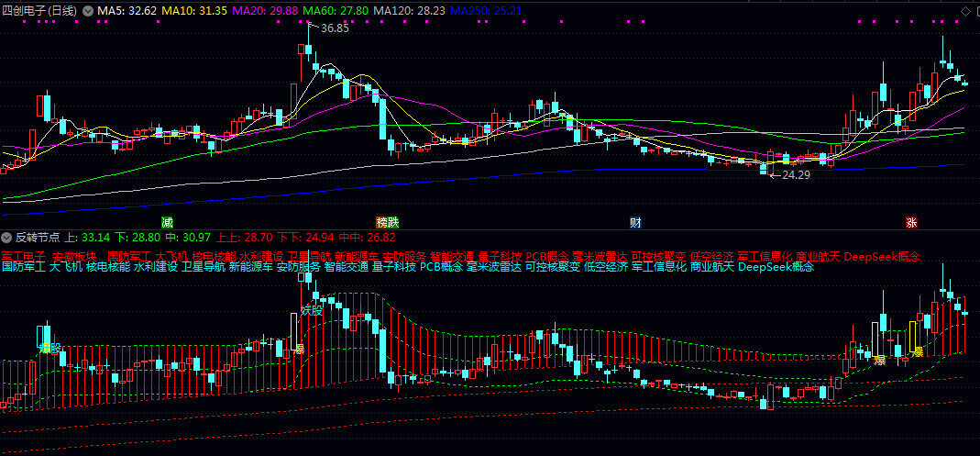
Task: Click the 36.85 high price marker
Action: pyautogui.click(x=335, y=28)
